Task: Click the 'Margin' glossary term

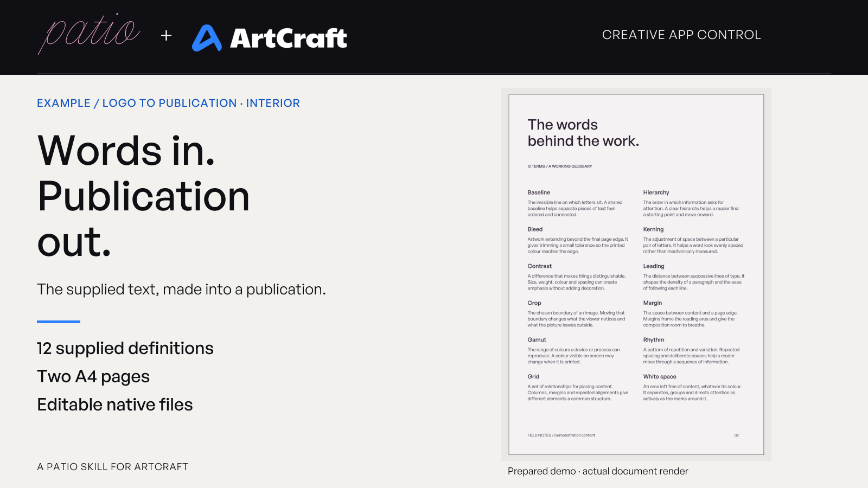Action: [653, 303]
